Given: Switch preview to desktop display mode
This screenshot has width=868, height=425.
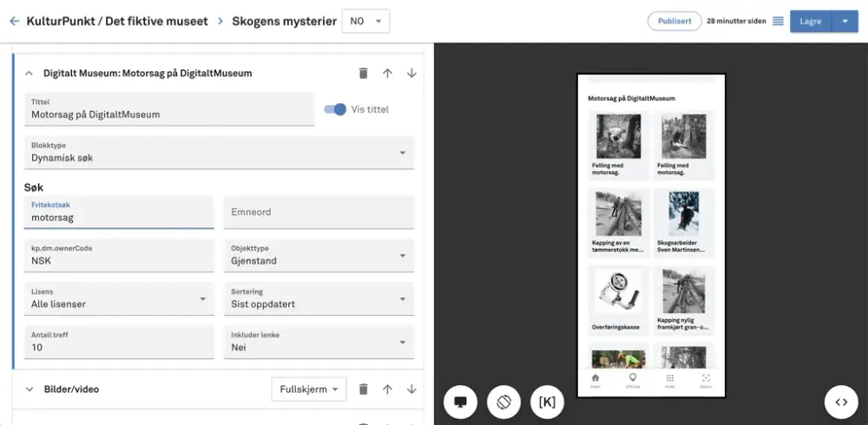Looking at the screenshot, I should 461,402.
